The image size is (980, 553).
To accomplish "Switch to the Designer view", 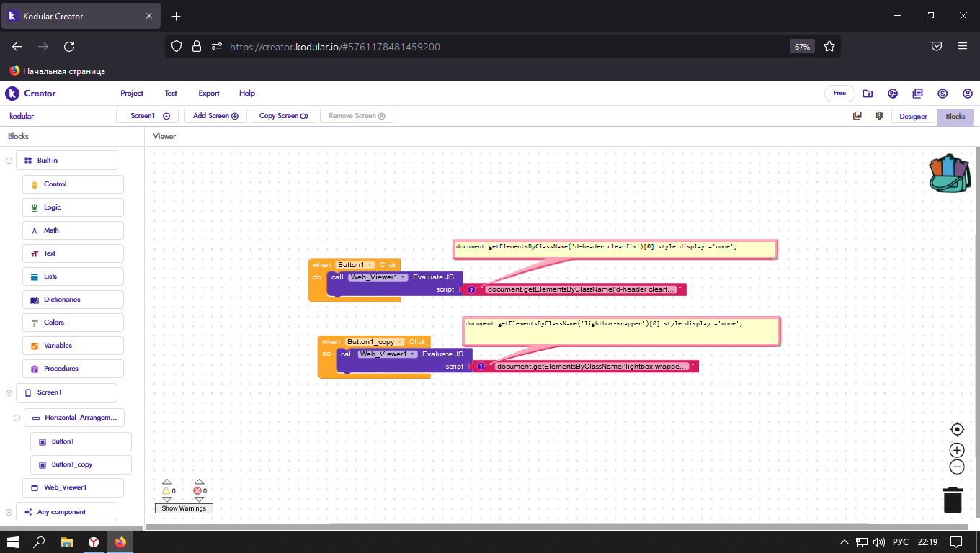I will click(913, 117).
